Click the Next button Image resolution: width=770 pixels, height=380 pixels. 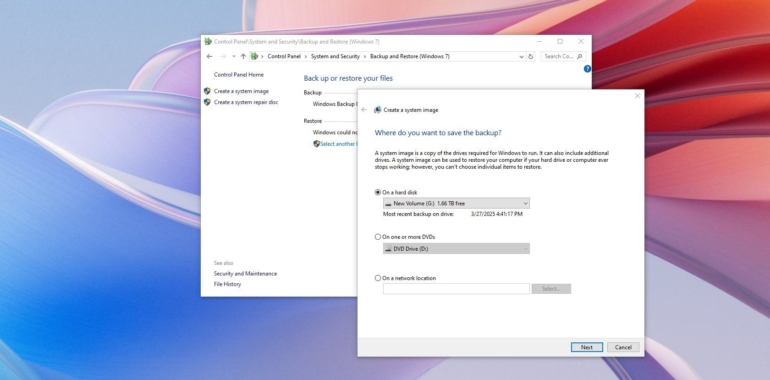pyautogui.click(x=587, y=347)
